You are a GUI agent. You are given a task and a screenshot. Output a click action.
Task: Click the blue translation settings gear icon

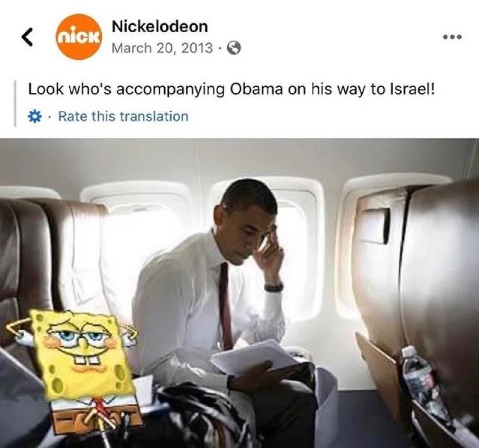[x=35, y=117]
